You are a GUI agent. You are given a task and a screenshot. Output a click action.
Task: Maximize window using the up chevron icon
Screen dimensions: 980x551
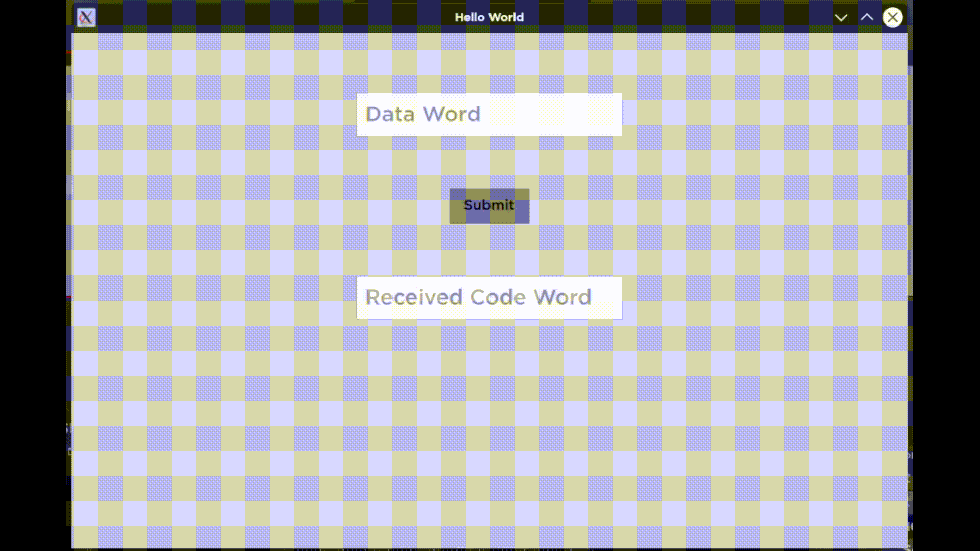coord(867,17)
